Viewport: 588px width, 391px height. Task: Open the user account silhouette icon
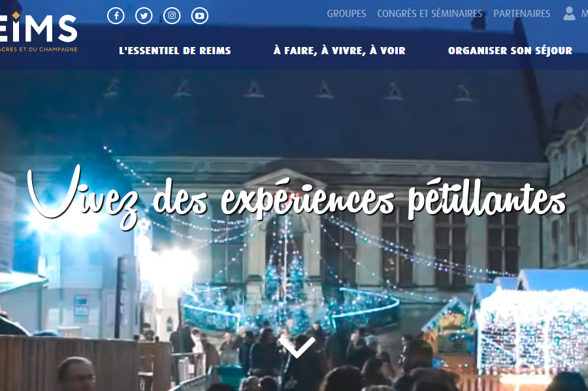(569, 14)
